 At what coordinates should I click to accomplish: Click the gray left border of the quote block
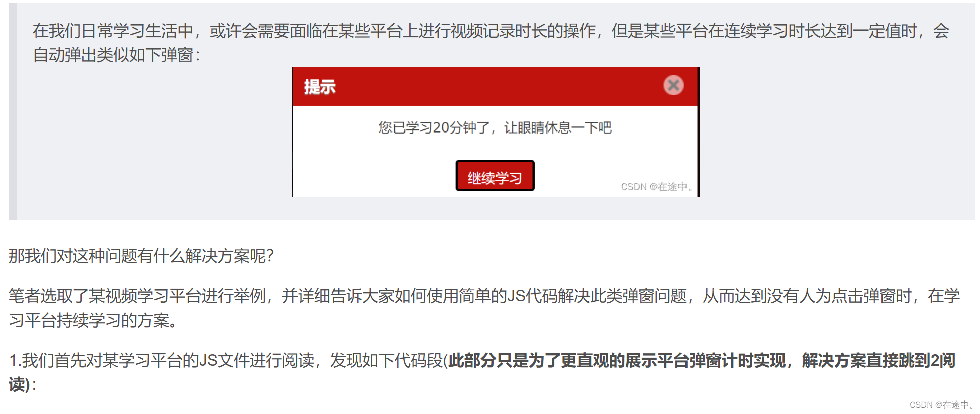tap(13, 111)
